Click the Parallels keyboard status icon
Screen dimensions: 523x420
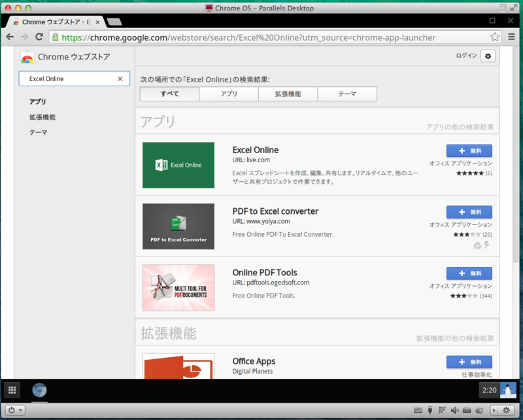[x=418, y=410]
